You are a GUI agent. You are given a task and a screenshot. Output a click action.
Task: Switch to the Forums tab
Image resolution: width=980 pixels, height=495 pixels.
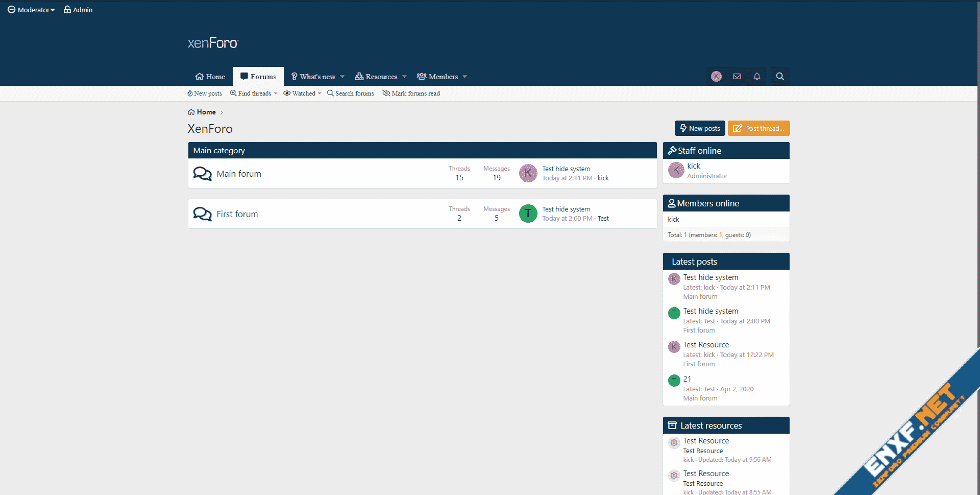(258, 77)
